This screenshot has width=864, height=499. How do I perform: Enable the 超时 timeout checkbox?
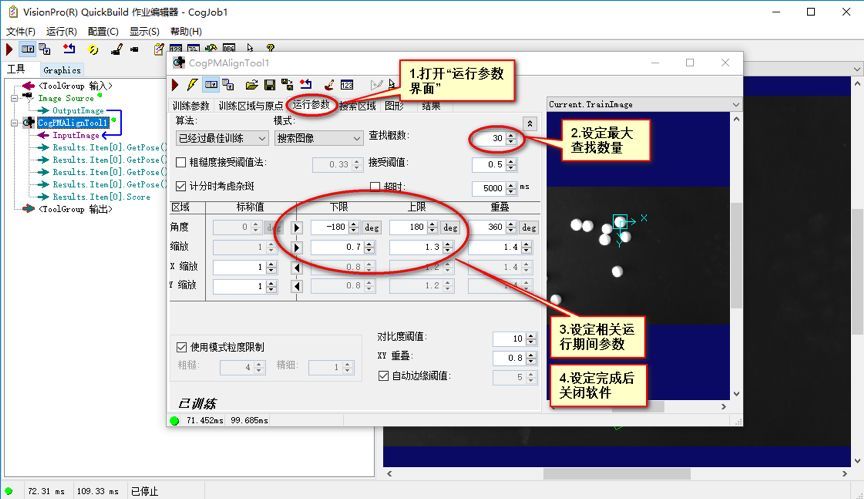(375, 187)
